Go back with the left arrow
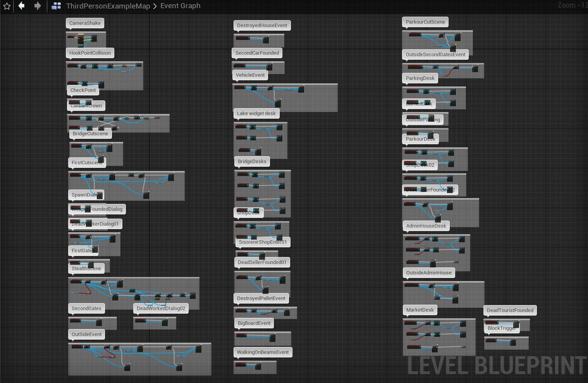 [21, 6]
